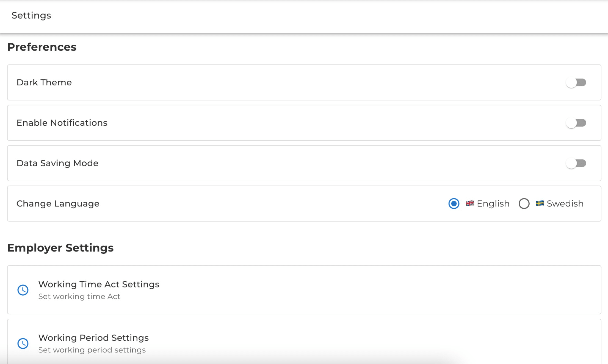
Task: Open Working Period Settings
Action: click(304, 341)
